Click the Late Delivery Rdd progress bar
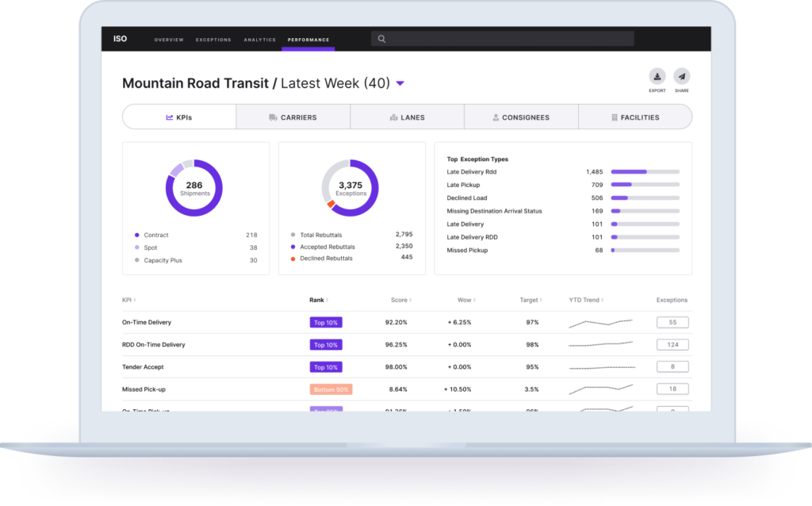This screenshot has width=812, height=506. (645, 172)
